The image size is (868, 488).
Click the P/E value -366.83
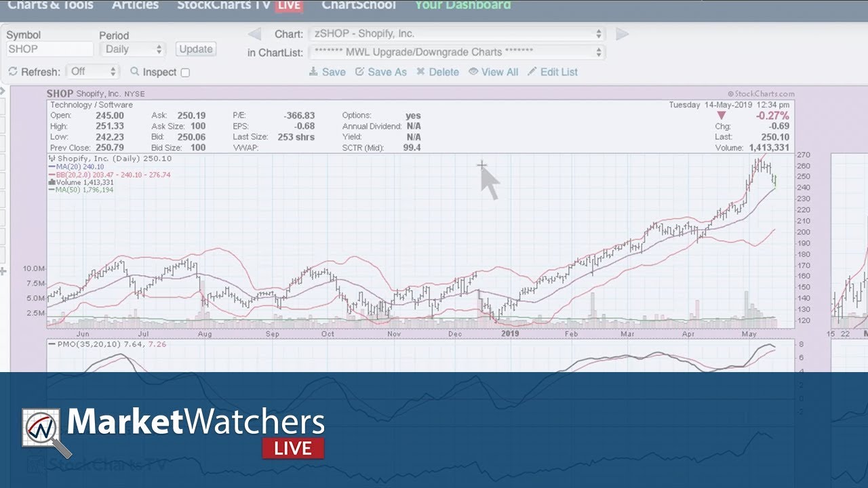[299, 116]
